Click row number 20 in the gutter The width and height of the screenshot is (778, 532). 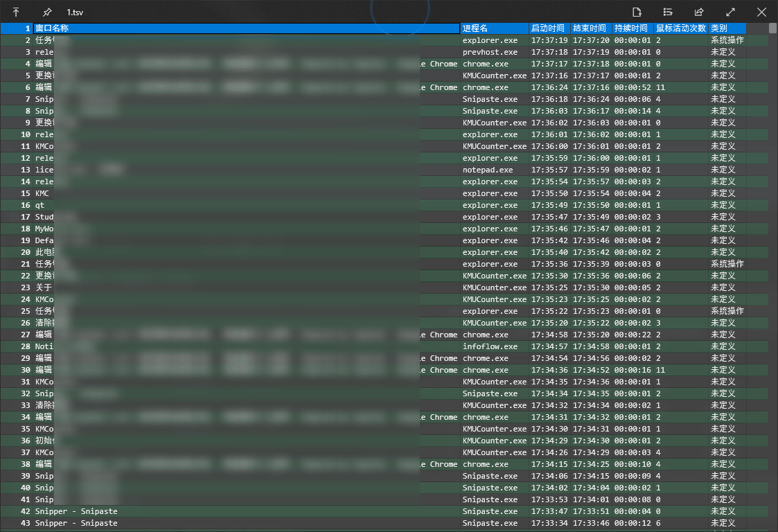click(26, 252)
